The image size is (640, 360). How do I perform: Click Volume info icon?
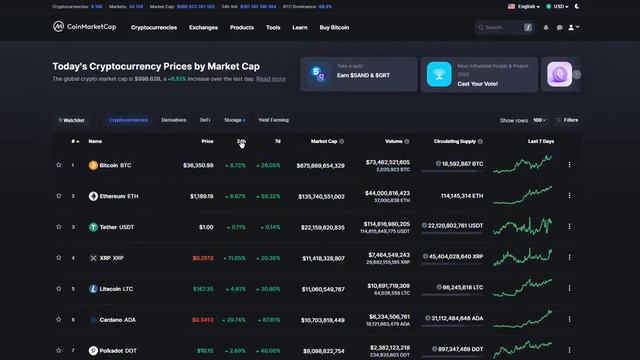click(x=407, y=141)
